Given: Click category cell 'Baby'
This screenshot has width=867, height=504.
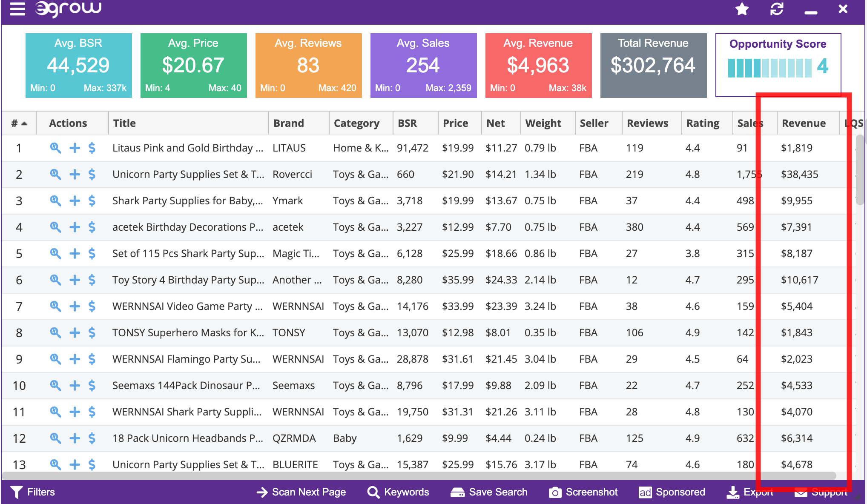Looking at the screenshot, I should (345, 438).
